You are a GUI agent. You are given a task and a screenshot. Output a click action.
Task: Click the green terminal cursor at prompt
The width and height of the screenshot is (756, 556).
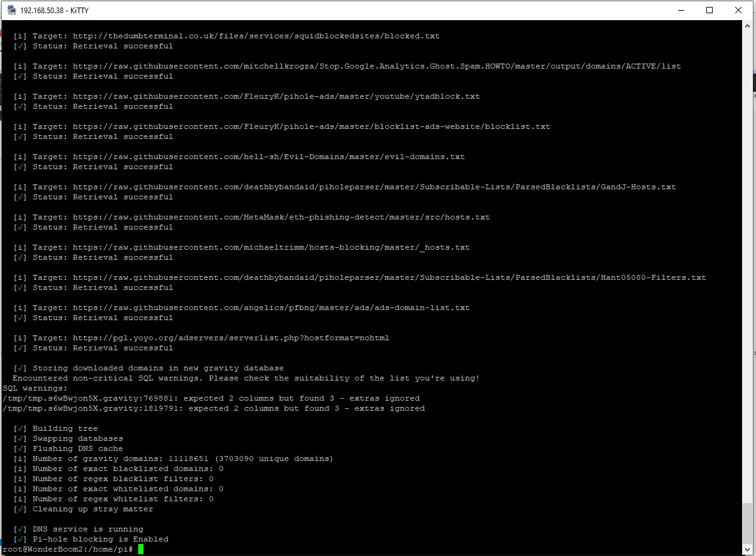coord(141,549)
